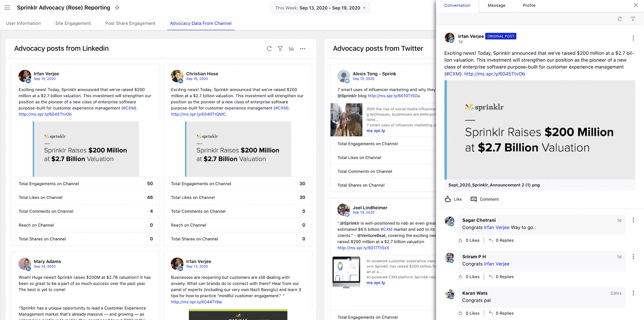Click #CXM hashtag in Christian Hose post
Image resolution: width=644 pixels, height=320 pixels.
(281, 108)
